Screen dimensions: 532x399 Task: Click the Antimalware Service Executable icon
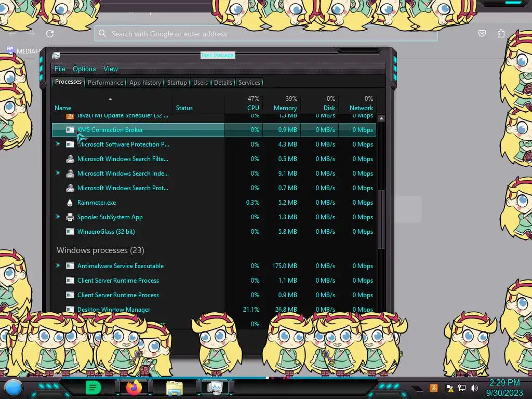pyautogui.click(x=70, y=266)
